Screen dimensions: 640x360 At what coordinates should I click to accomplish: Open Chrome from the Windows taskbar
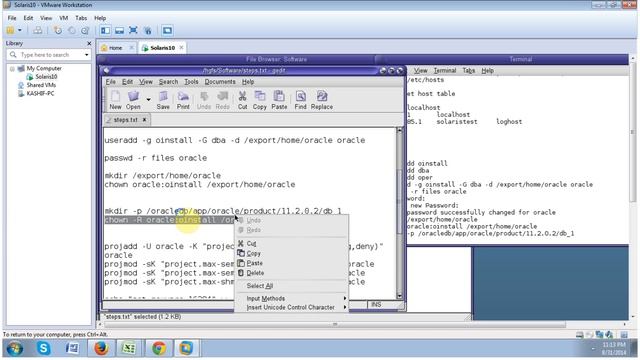click(x=159, y=348)
